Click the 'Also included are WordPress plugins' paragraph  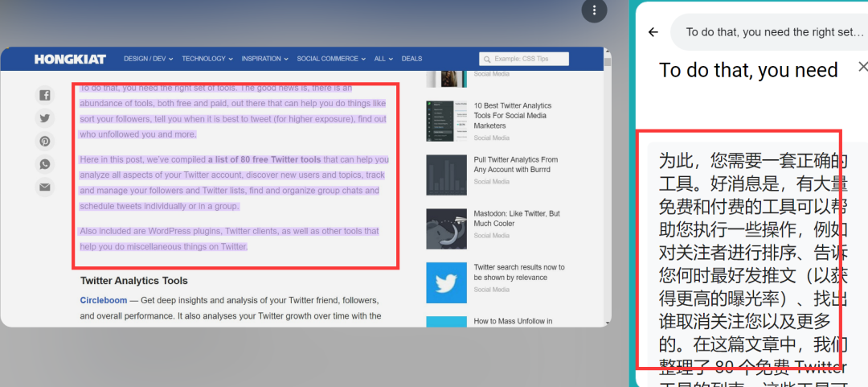click(229, 238)
